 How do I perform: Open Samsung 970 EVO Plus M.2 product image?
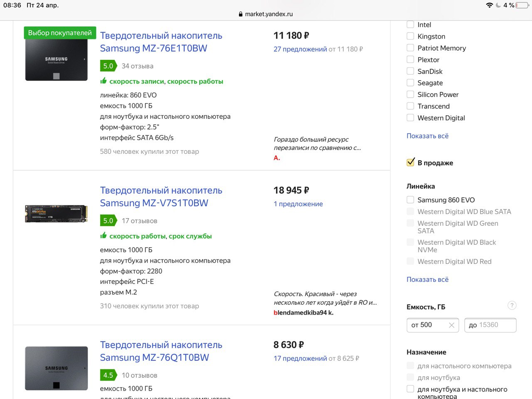[57, 214]
